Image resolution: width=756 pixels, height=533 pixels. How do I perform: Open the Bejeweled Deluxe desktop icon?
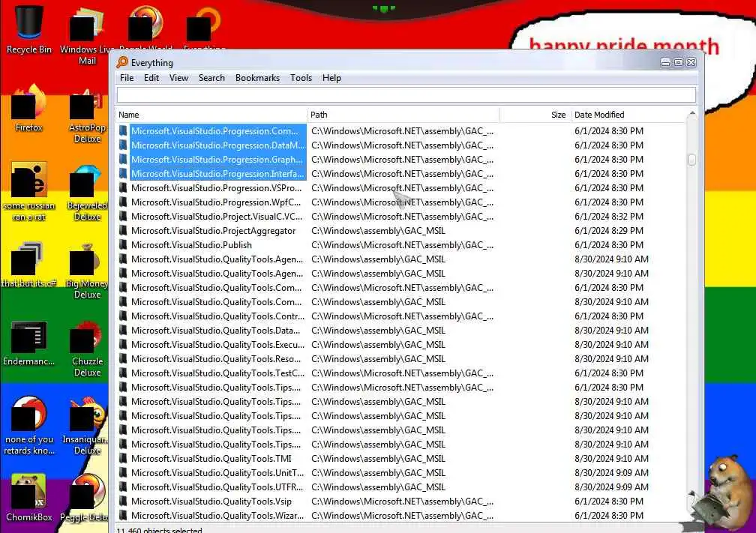coord(87,193)
